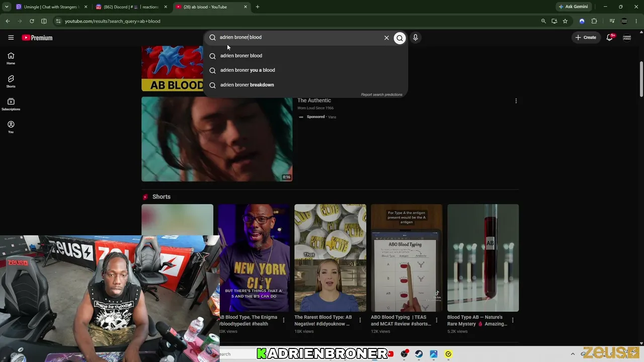This screenshot has height=362, width=644.
Task: Close the Discord browser tab
Action: pos(166,7)
